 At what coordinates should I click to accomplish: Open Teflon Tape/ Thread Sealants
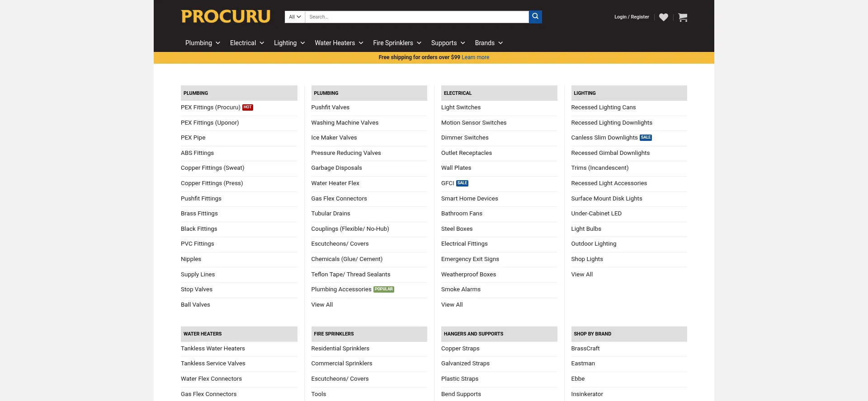351,275
